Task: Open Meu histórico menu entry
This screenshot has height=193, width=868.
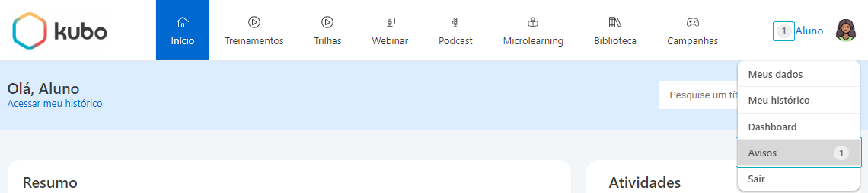Action: tap(779, 100)
